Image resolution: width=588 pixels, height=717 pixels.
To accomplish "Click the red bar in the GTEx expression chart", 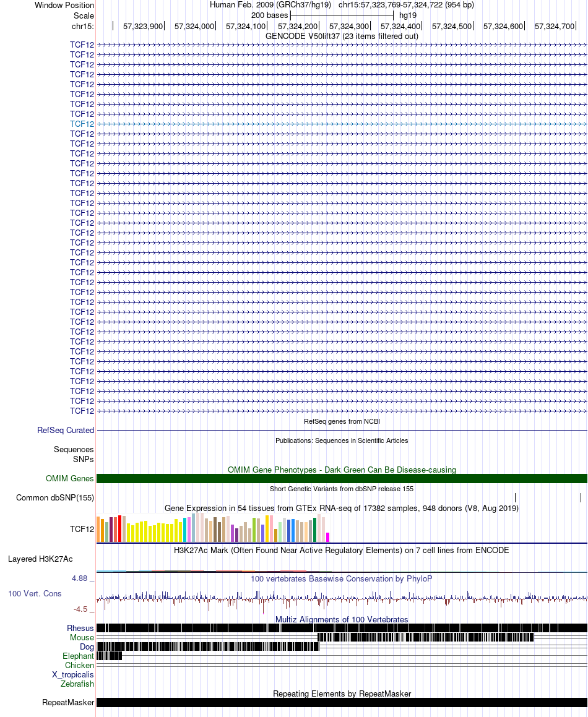I will [120, 528].
